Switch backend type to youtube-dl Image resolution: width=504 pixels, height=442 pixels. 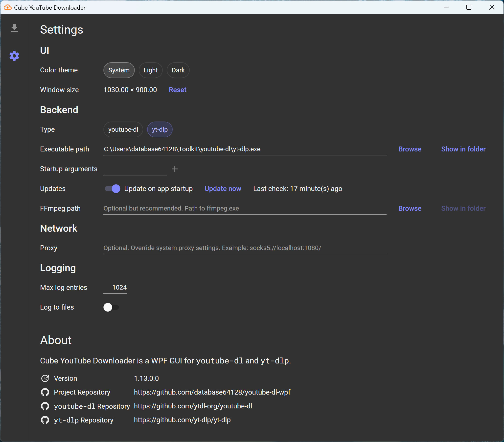tap(123, 129)
